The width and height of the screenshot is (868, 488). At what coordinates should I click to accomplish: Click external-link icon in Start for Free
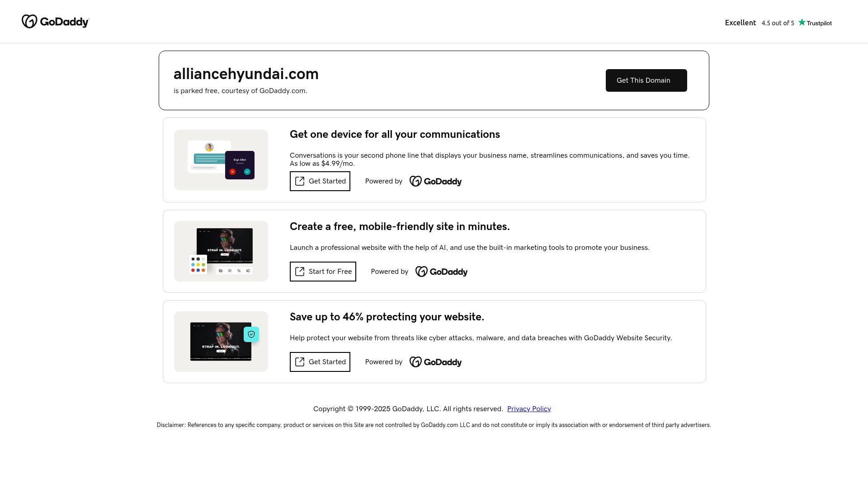(x=300, y=272)
